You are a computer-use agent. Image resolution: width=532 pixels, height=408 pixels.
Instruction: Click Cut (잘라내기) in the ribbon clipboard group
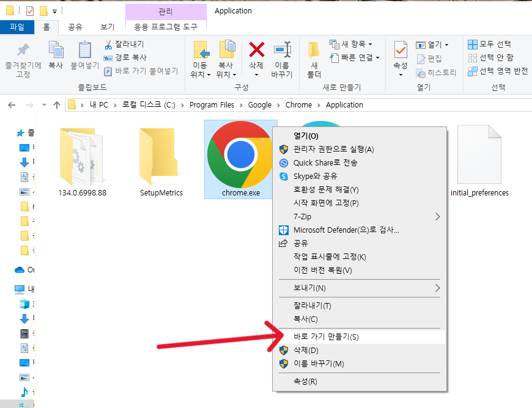pos(124,44)
